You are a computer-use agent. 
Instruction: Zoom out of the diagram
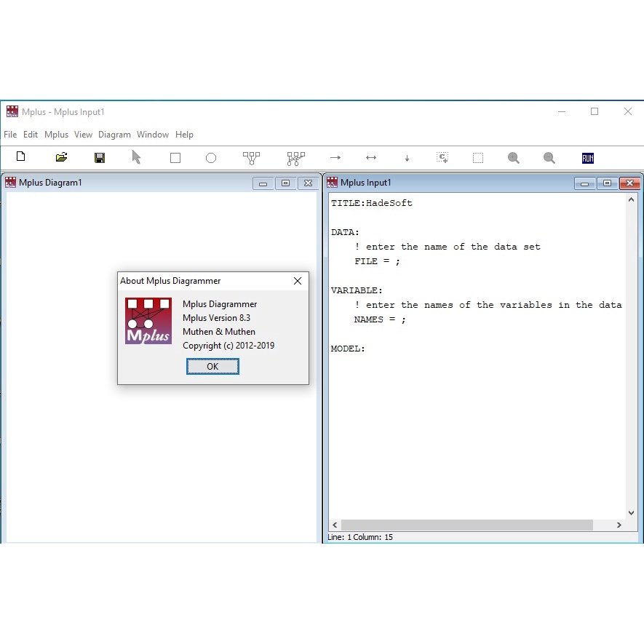(x=549, y=158)
